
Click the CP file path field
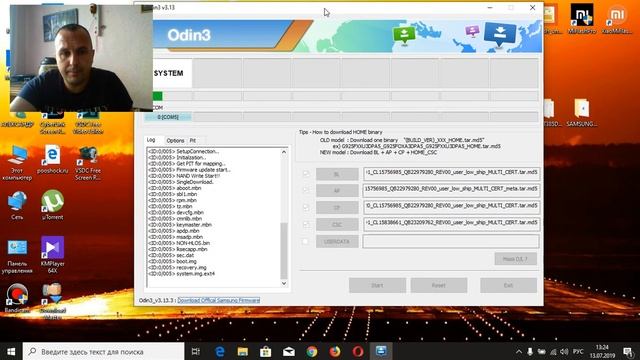[x=451, y=207]
